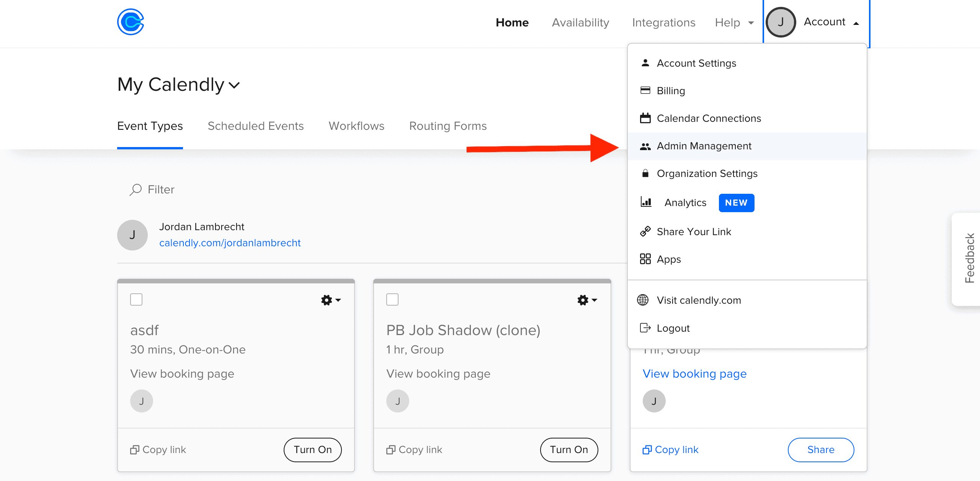The height and width of the screenshot is (481, 980).
Task: Open calendly.com/jordanlambrecht link
Action: 230,243
